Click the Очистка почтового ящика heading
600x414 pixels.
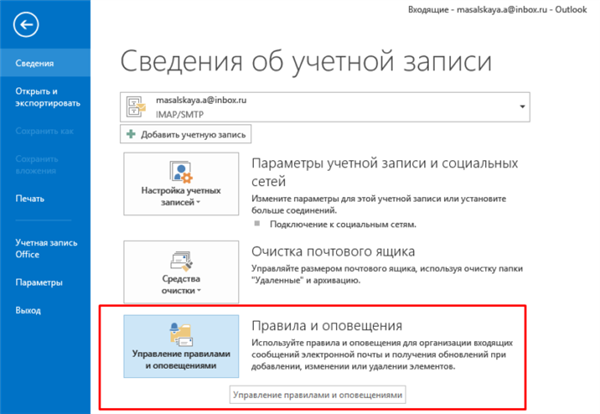[333, 251]
